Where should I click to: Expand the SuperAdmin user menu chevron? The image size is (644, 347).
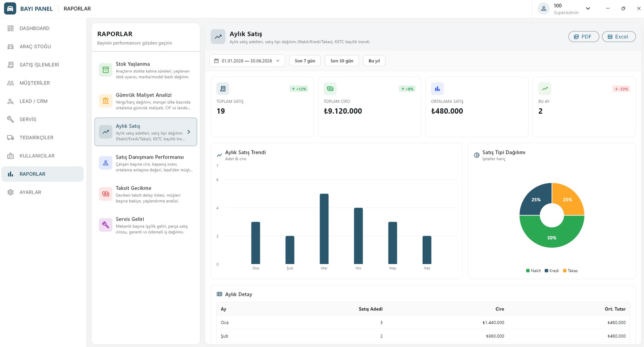[588, 8]
